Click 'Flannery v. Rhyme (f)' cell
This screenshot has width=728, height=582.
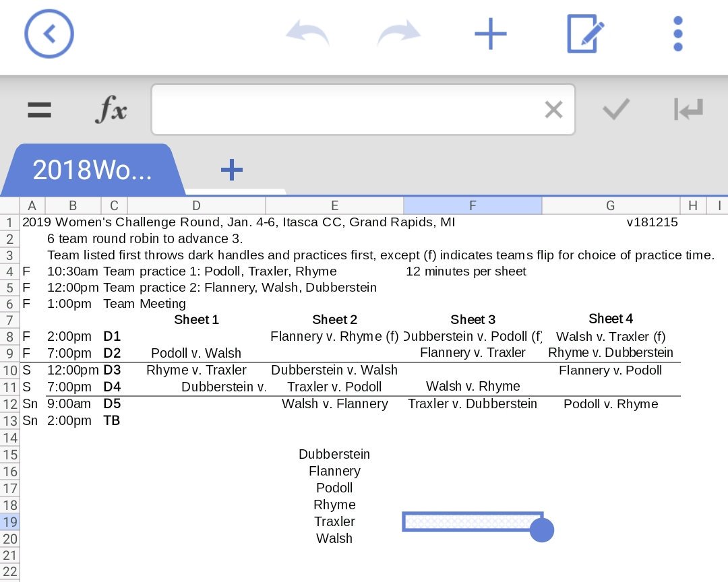click(x=334, y=337)
